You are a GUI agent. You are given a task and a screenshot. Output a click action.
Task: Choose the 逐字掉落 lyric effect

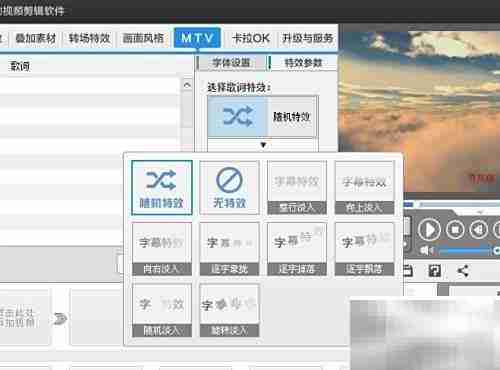click(x=297, y=249)
